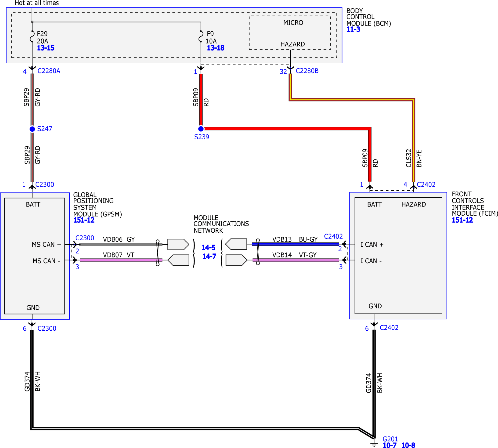Viewport: 498px width, 448px height.
Task: Follow the 11-3 Body Control Module reference
Action: coord(353,29)
